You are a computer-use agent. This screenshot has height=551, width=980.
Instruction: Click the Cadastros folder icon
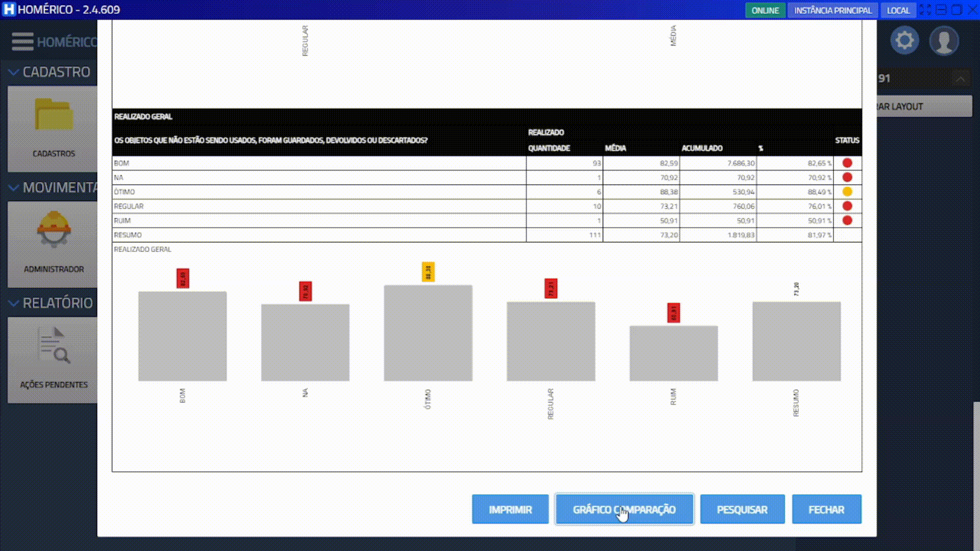pyautogui.click(x=54, y=115)
